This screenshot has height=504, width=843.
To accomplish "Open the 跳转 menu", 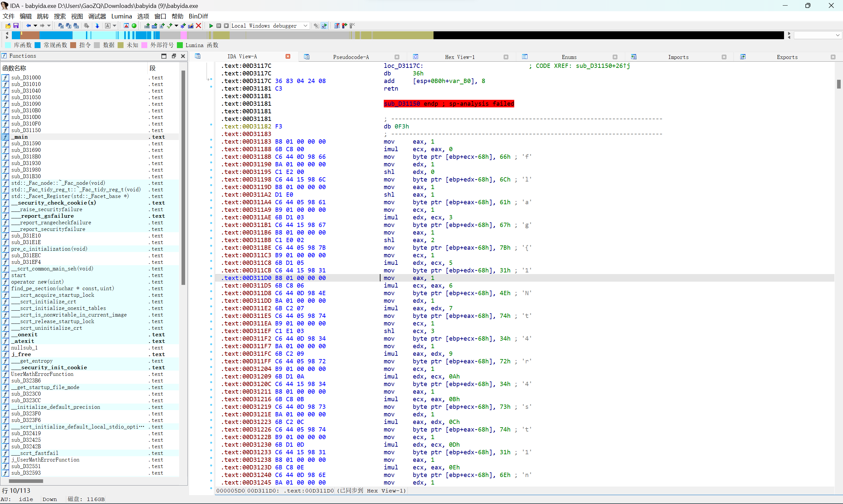I will coord(43,16).
